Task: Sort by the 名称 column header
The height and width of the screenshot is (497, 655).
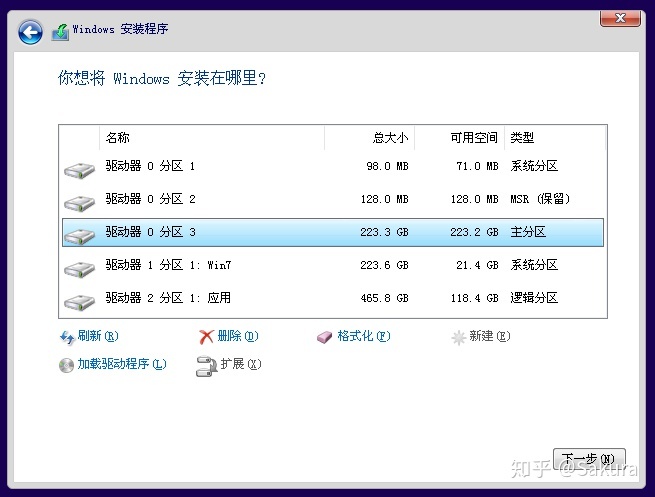Action: (212, 137)
